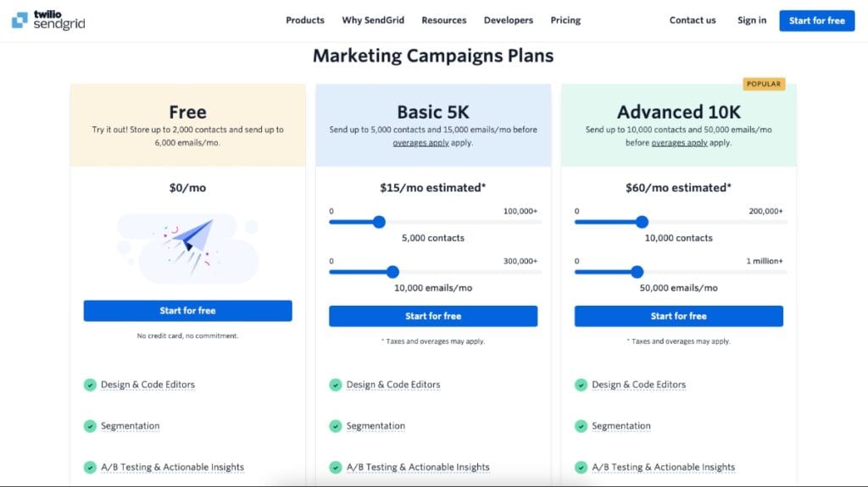Click Free plan Design & Code Editors checkmark
Image resolution: width=868 pixels, height=487 pixels.
90,385
